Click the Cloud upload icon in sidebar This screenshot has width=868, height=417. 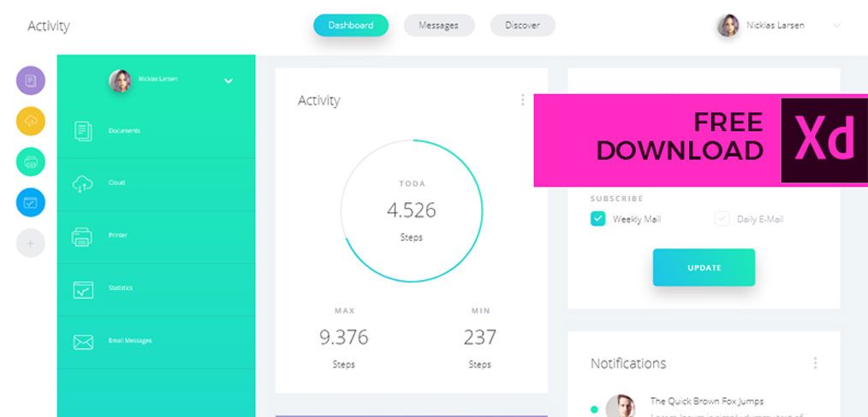coord(83,184)
